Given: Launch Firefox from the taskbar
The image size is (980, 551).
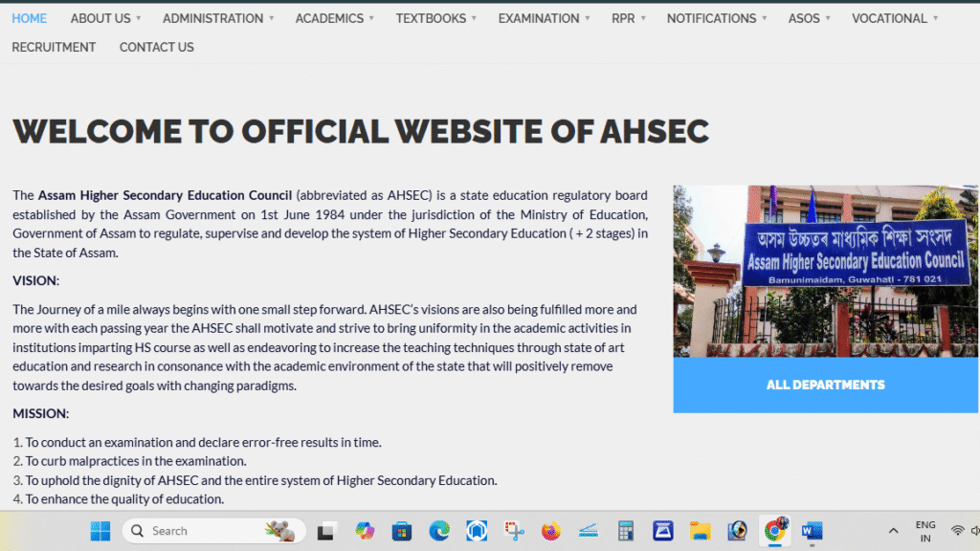Looking at the screenshot, I should coord(551,531).
